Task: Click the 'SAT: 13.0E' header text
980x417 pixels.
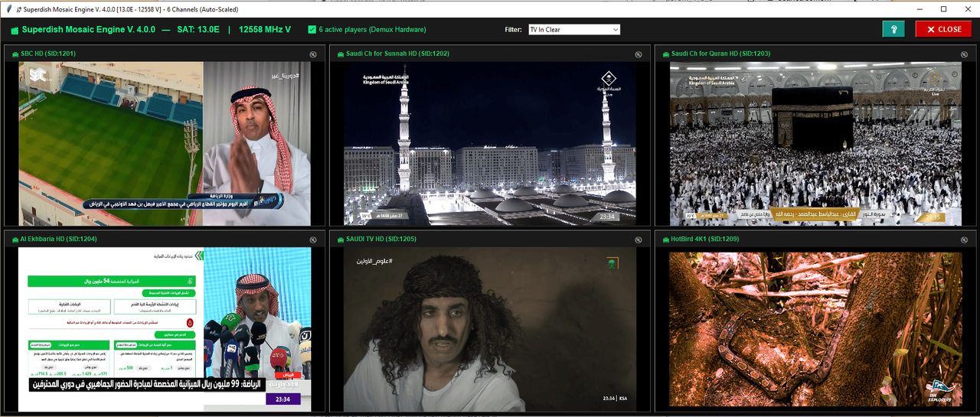Action: point(200,30)
